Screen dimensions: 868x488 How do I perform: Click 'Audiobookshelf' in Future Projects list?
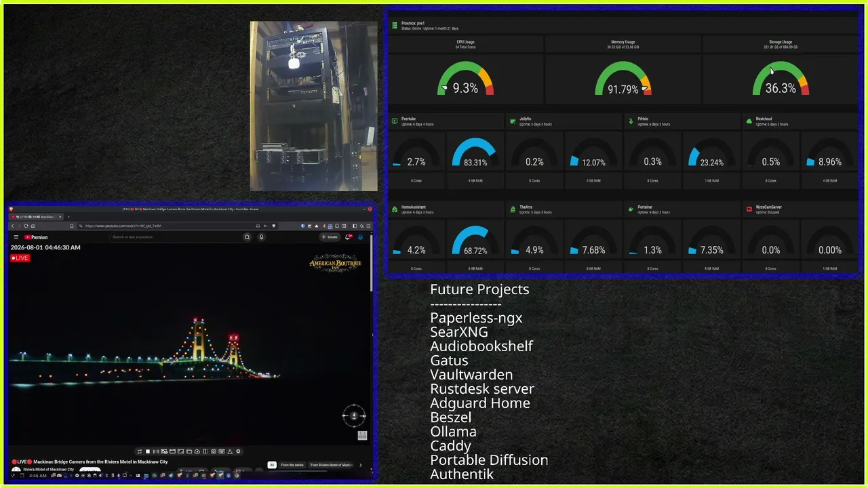[x=481, y=346]
